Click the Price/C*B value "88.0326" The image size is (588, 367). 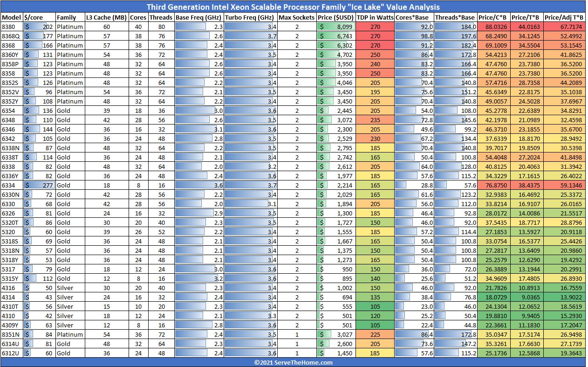click(x=493, y=27)
